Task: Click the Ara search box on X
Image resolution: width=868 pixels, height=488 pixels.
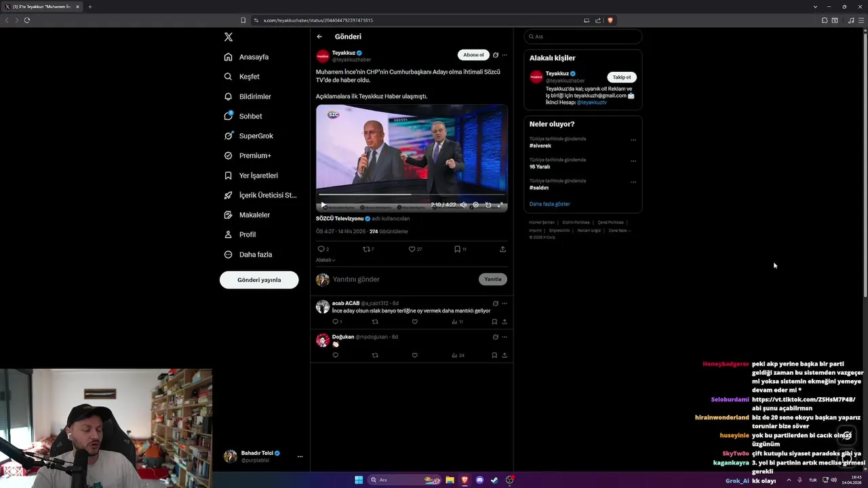Action: click(x=583, y=37)
